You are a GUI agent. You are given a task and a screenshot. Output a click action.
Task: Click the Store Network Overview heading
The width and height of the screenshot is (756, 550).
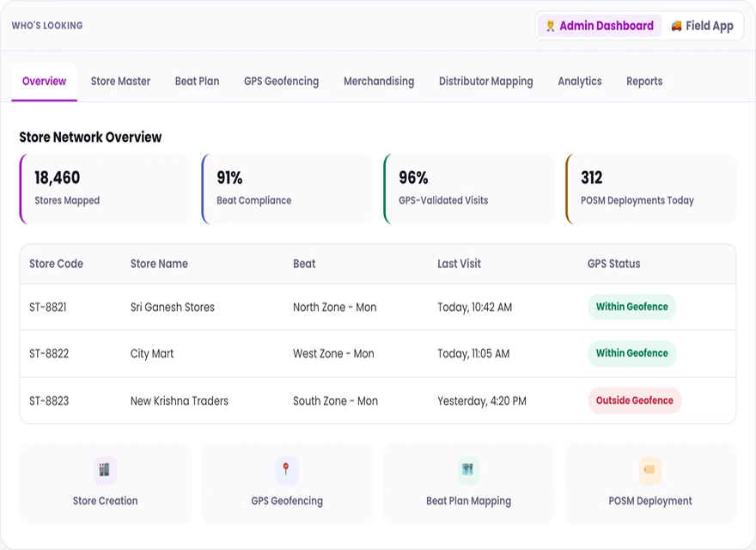point(91,137)
